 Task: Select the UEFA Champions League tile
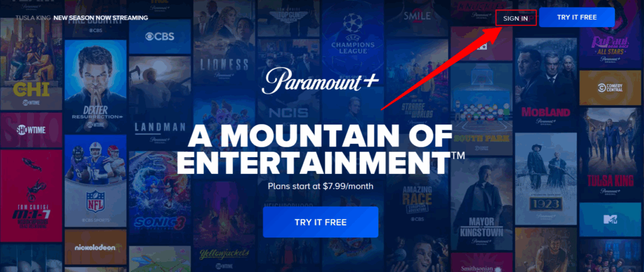[x=353, y=35]
